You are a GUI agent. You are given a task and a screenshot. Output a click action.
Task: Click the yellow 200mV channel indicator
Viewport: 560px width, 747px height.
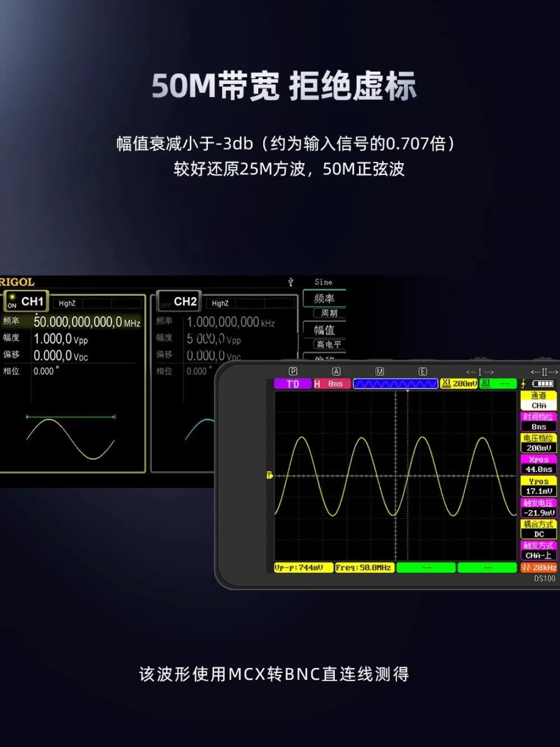pos(459,384)
